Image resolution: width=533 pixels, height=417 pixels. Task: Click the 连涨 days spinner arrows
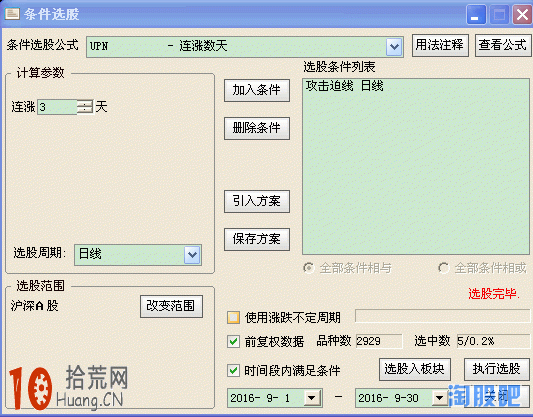[x=85, y=107]
